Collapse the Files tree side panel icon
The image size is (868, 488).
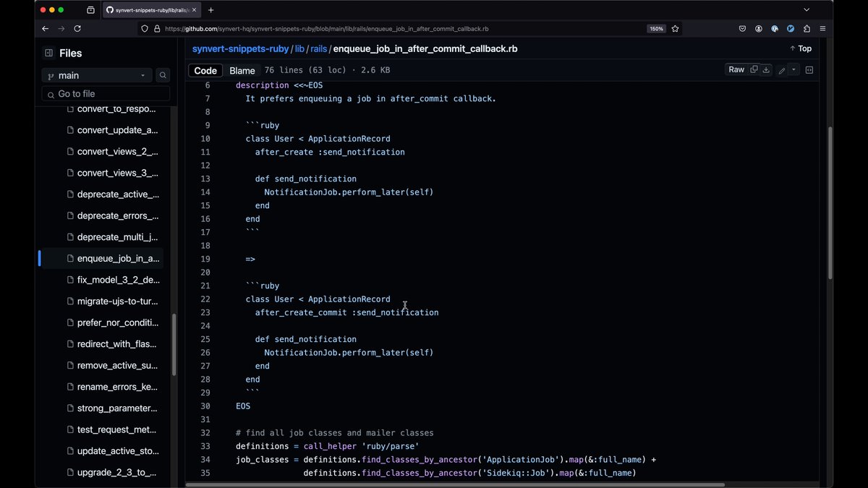pos(48,53)
